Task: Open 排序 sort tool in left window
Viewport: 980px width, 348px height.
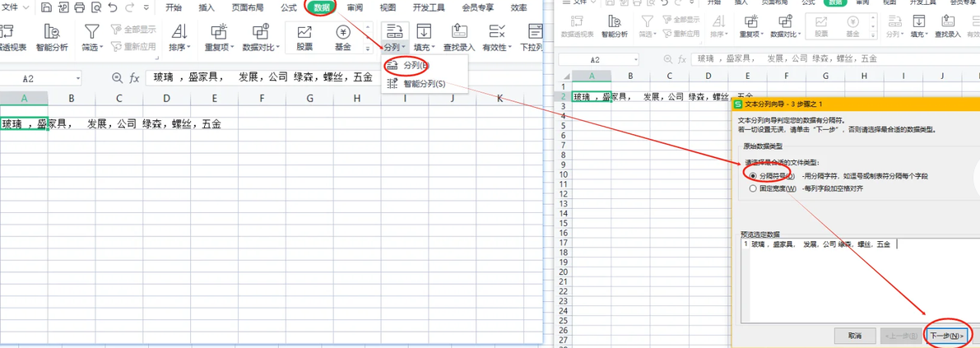Action: [179, 38]
